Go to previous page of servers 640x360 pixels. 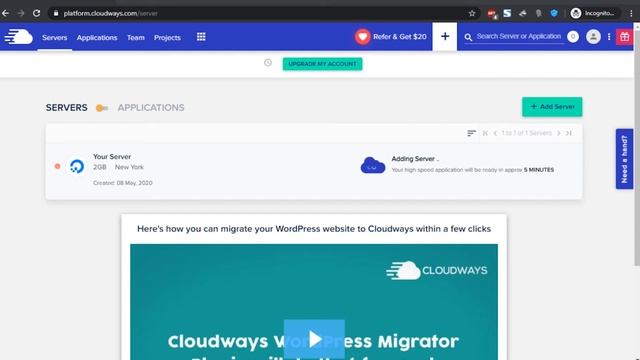(x=495, y=133)
